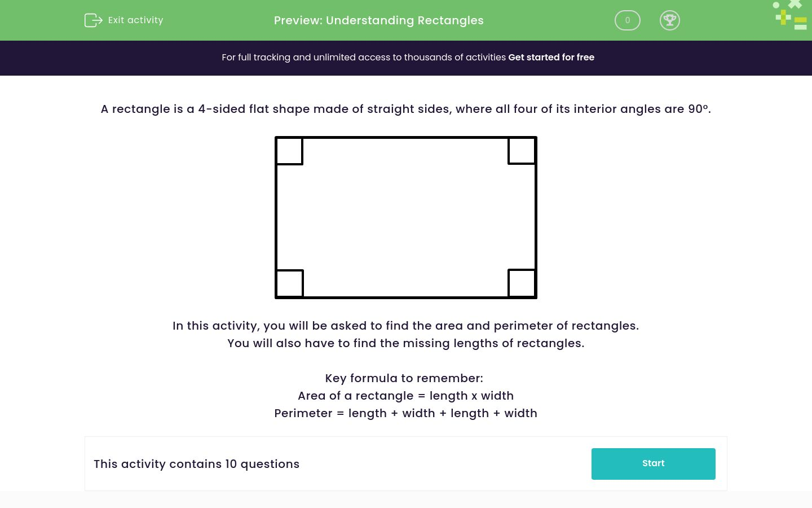Click Exit activity to leave the preview

135,20
